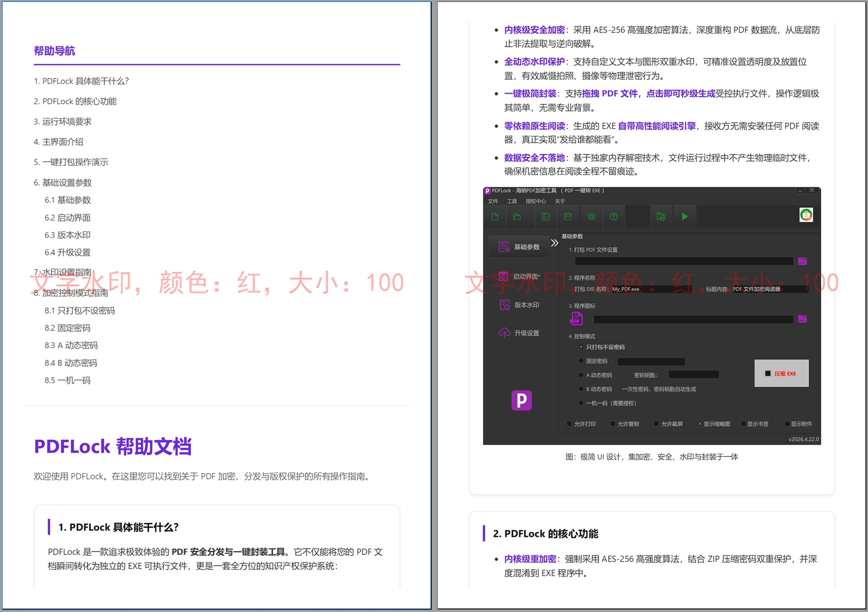The width and height of the screenshot is (868, 612).
Task: Jump to '6.1 基础参数' sub-link
Action: 67,200
